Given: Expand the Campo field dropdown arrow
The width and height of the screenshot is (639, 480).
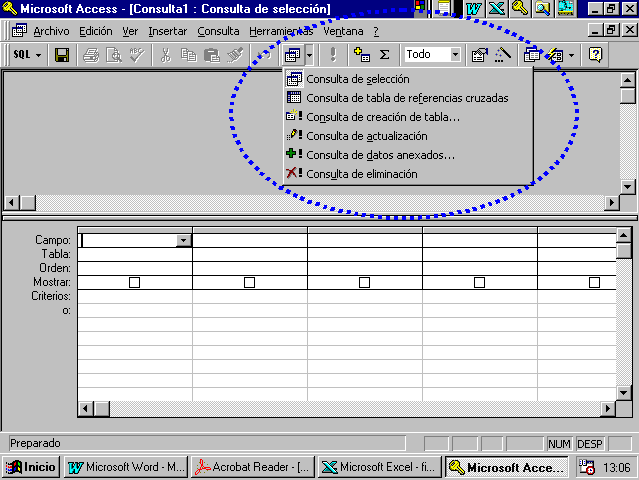Looking at the screenshot, I should click(x=184, y=240).
